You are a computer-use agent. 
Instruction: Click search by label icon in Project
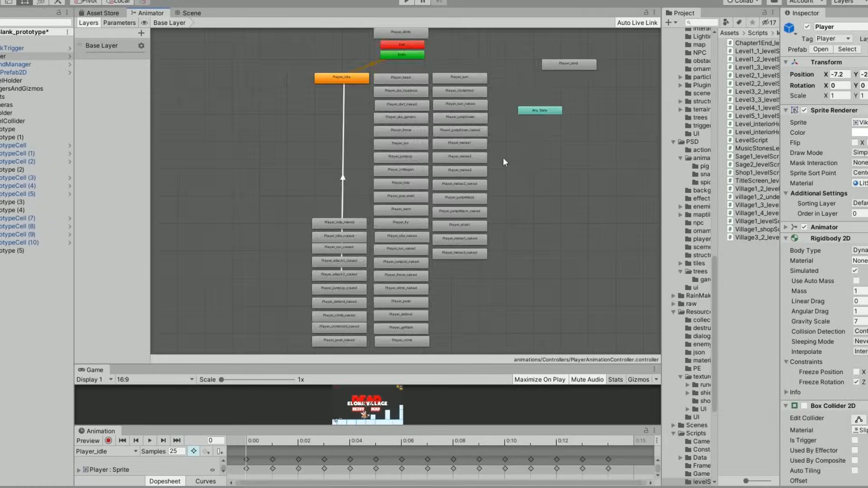739,23
